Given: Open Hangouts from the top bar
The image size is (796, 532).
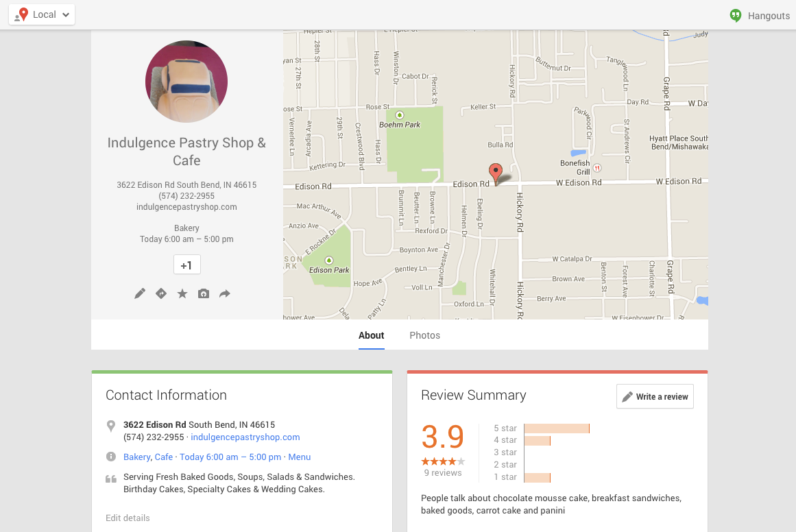Looking at the screenshot, I should [x=760, y=15].
